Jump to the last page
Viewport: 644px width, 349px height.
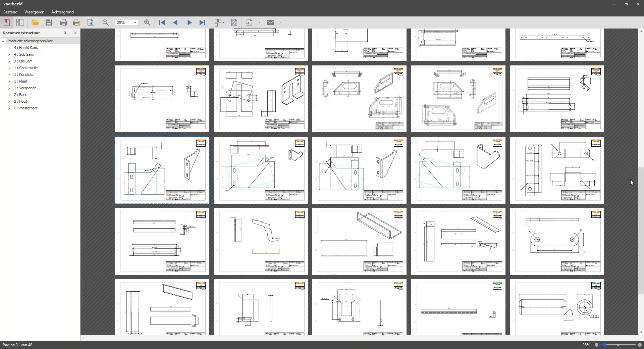click(202, 22)
